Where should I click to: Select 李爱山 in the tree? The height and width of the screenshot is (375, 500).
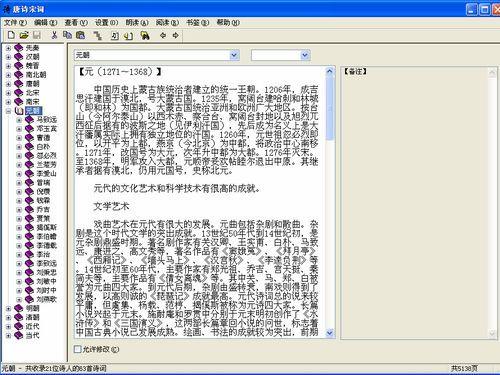point(47,174)
